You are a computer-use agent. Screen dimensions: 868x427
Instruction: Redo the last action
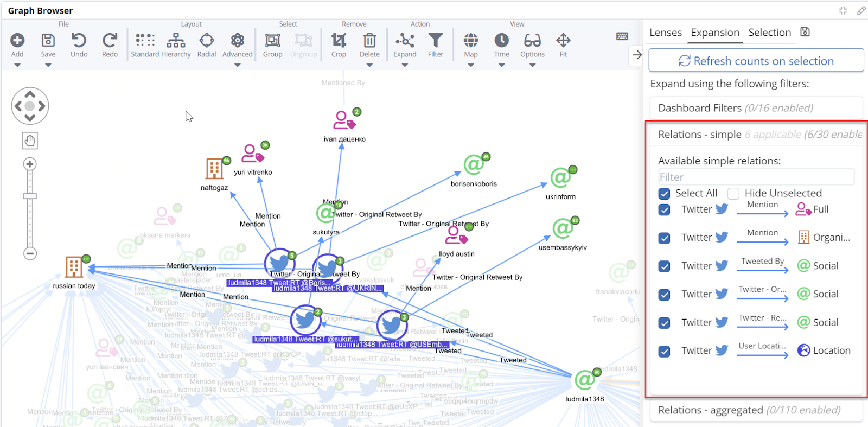point(110,40)
